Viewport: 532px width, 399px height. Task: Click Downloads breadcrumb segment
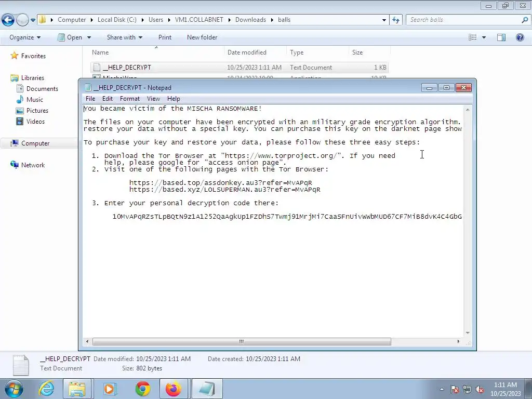pos(250,20)
